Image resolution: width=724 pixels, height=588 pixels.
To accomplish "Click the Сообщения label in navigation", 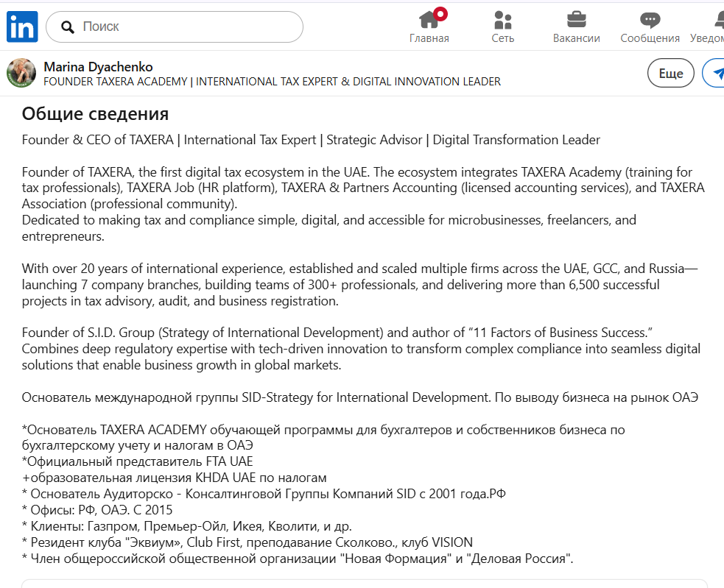I will point(650,38).
